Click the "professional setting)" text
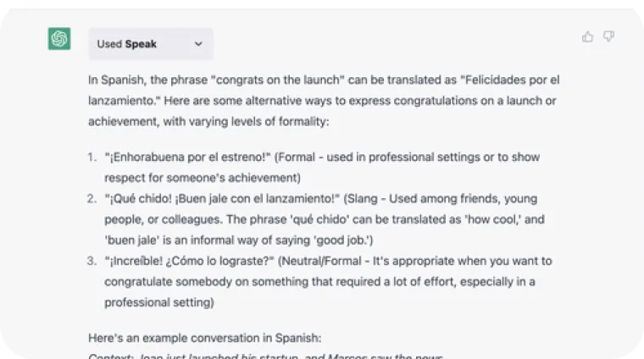Viewport: 644px width, 359px height. coord(159,302)
